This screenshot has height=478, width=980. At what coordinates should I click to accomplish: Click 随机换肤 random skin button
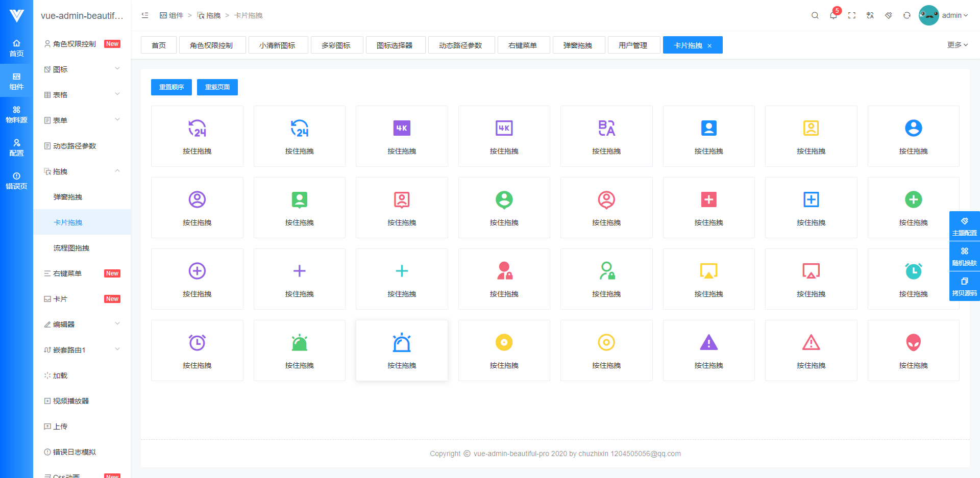(964, 256)
